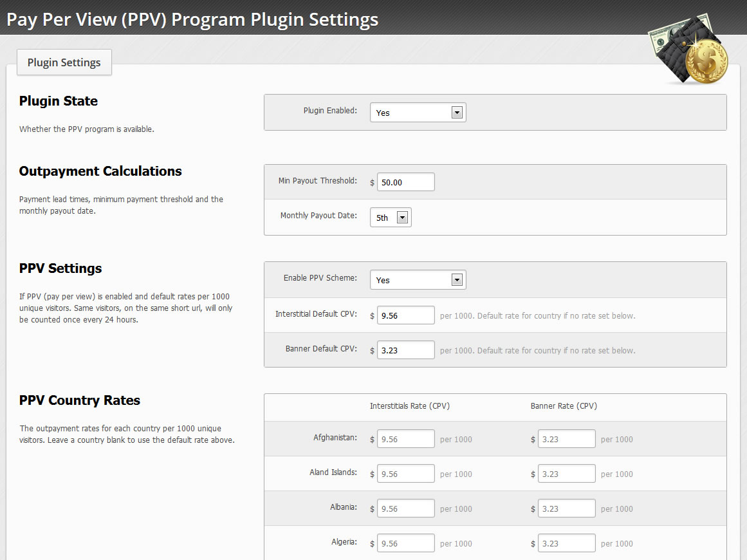Open the Plugin Settings tab
747x560 pixels.
[64, 62]
